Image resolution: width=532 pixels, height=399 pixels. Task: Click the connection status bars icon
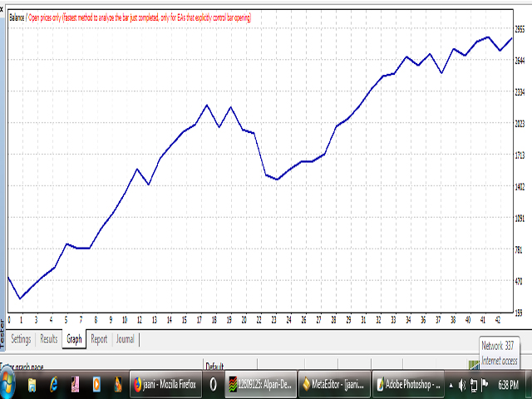click(x=473, y=365)
